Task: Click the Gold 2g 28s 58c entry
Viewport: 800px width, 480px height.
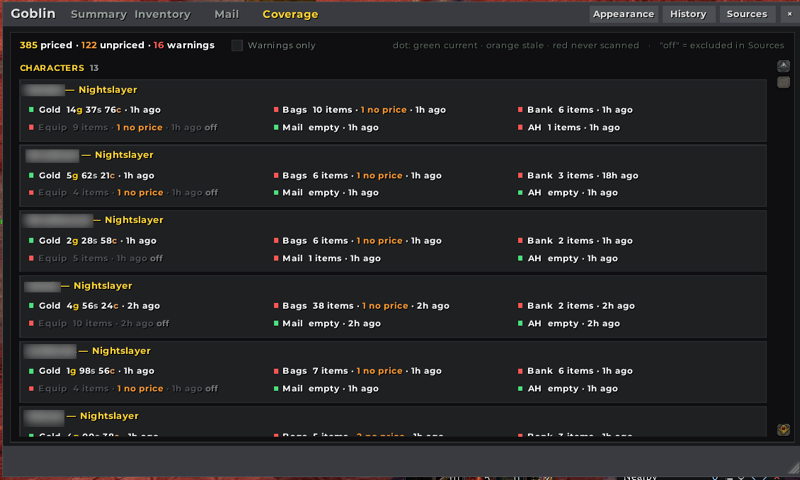Action: [92, 241]
